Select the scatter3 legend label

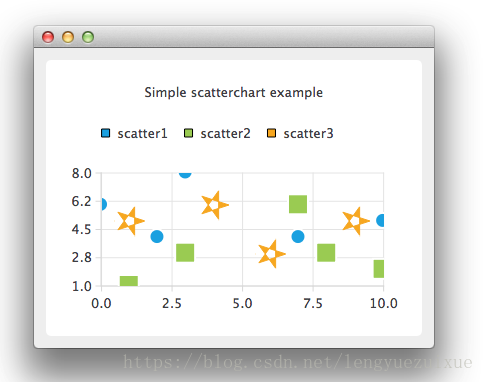coord(308,134)
